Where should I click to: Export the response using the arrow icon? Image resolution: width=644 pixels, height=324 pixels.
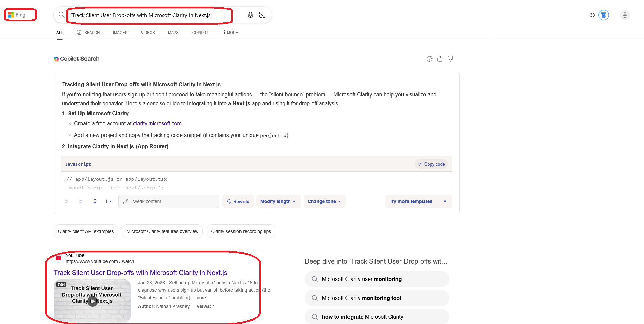[x=109, y=201]
